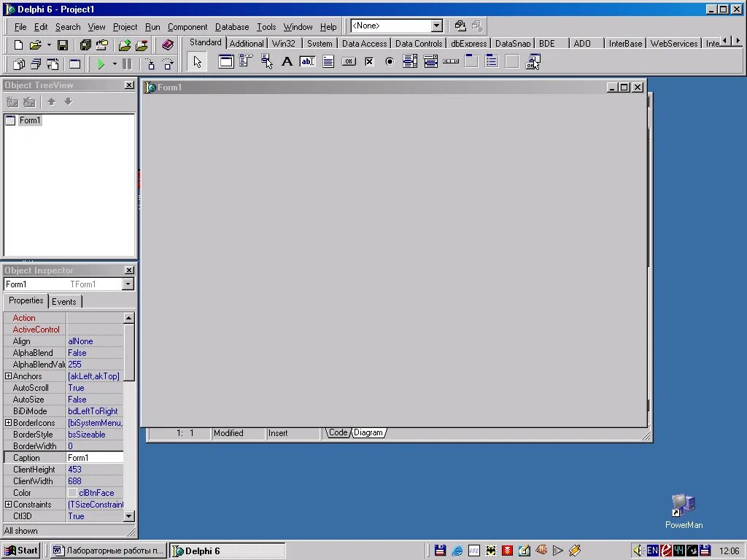Click the New items toolbar icon
Image resolution: width=747 pixels, height=560 pixels.
18,45
